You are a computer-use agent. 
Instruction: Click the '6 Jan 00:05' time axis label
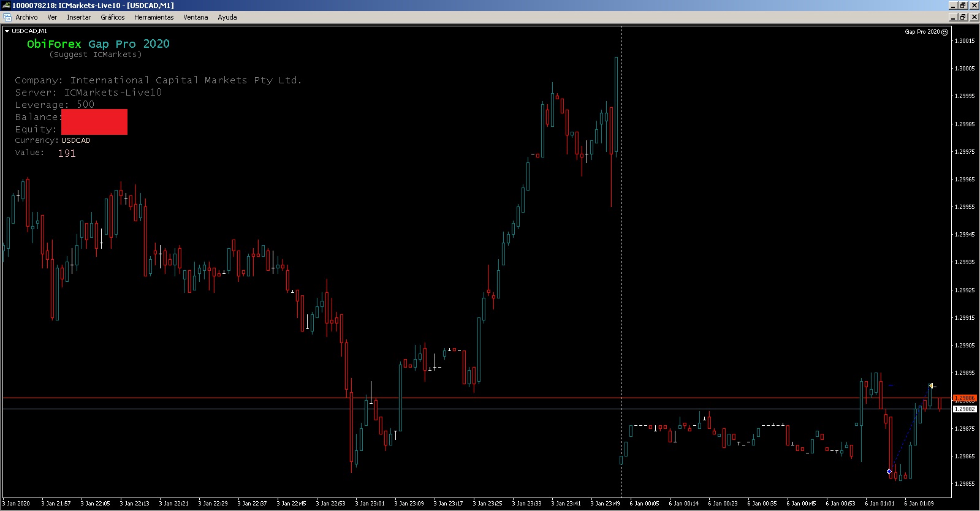644,504
